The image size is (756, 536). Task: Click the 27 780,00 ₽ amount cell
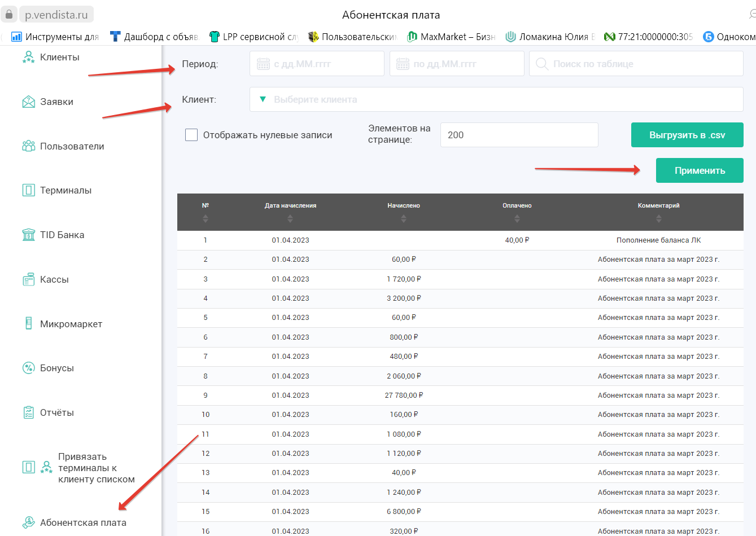click(x=404, y=395)
